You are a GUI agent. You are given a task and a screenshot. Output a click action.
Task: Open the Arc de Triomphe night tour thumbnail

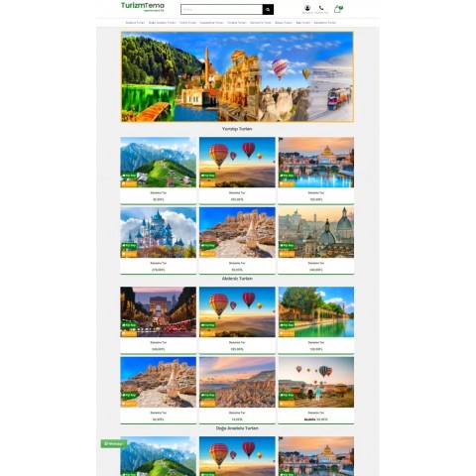coord(158,312)
